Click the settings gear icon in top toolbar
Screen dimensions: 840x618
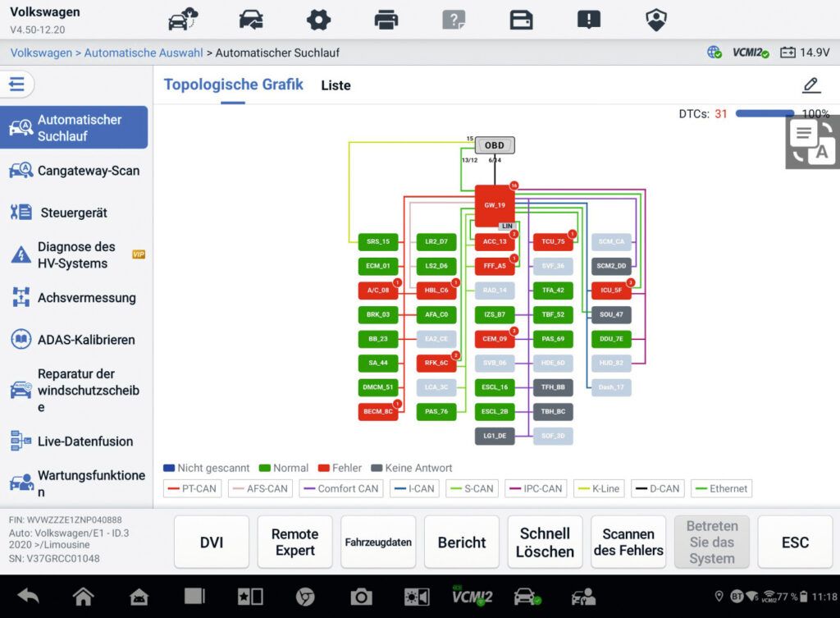point(318,20)
